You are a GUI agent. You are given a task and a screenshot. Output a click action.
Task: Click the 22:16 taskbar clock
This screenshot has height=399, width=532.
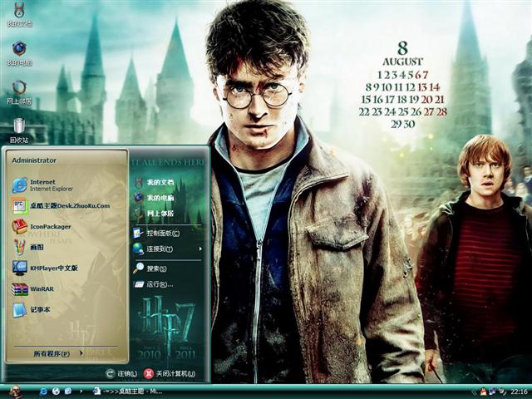pos(519,392)
